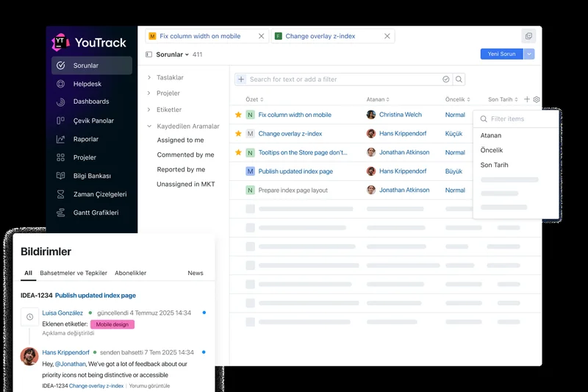Toggle star on Fix column width on mobile
The height and width of the screenshot is (392, 588).
(238, 115)
